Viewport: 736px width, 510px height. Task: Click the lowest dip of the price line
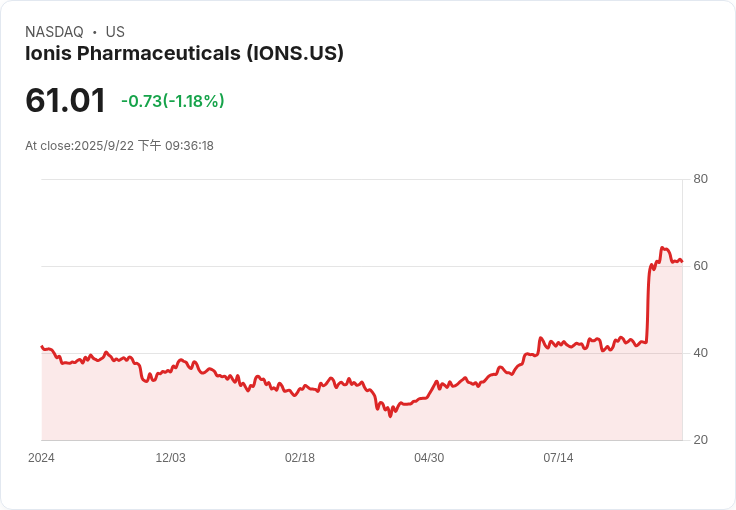click(390, 416)
